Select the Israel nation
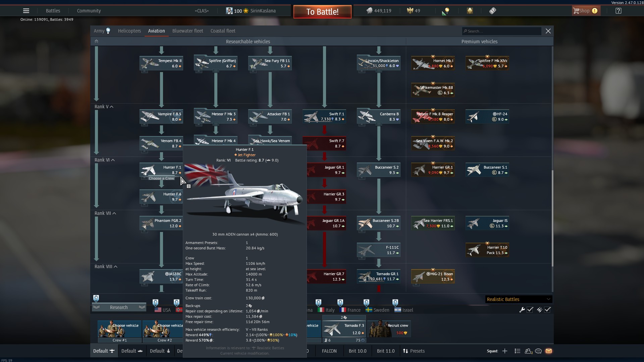Viewport: 644px width, 362px height. (x=404, y=310)
